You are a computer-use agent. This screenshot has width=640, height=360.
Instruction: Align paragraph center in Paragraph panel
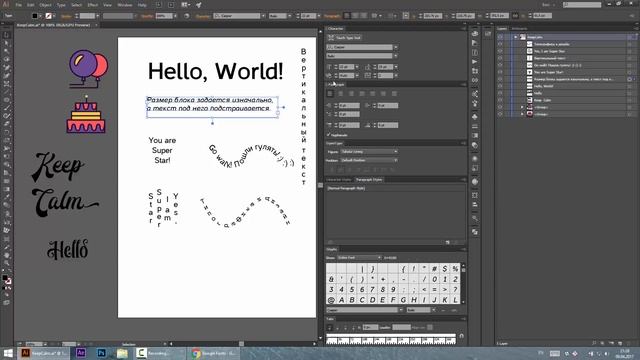pos(341,94)
